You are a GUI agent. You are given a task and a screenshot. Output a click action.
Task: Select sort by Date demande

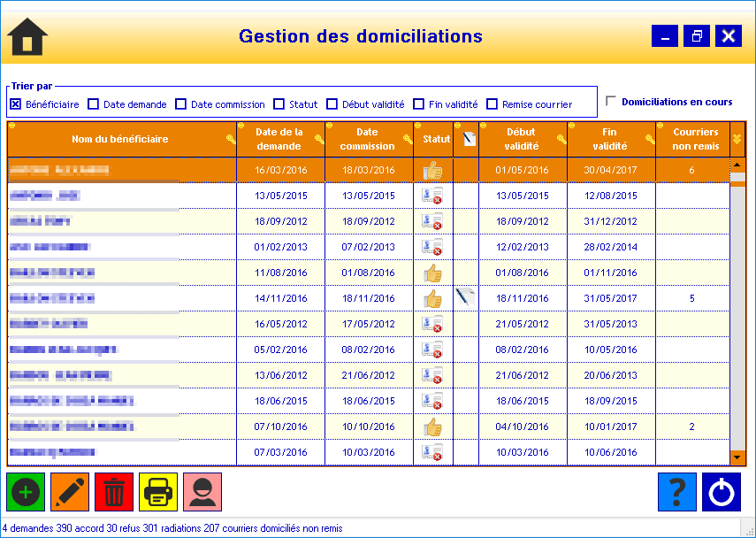click(94, 104)
